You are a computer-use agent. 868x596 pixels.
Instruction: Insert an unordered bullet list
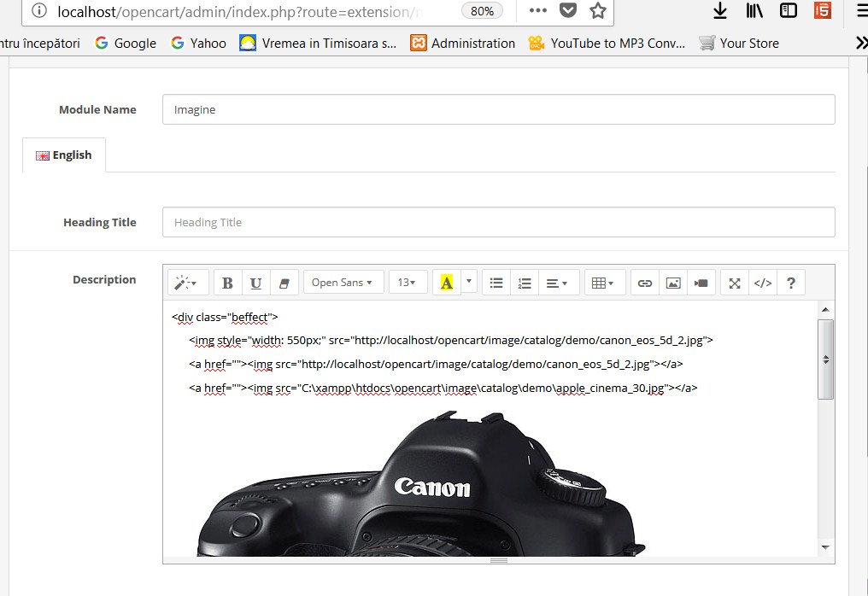[x=496, y=283]
